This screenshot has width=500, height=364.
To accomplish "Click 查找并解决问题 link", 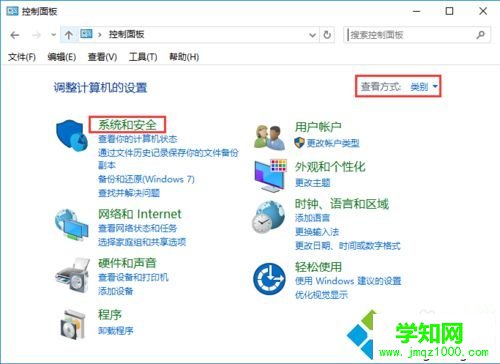I will (129, 193).
